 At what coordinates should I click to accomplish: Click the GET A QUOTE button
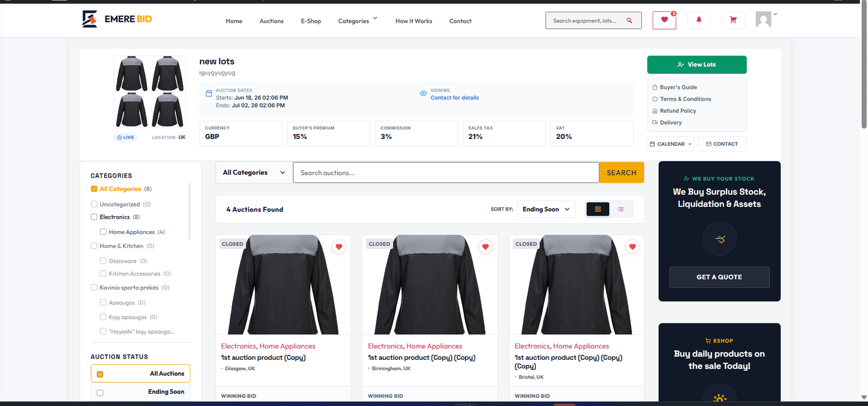coord(719,277)
